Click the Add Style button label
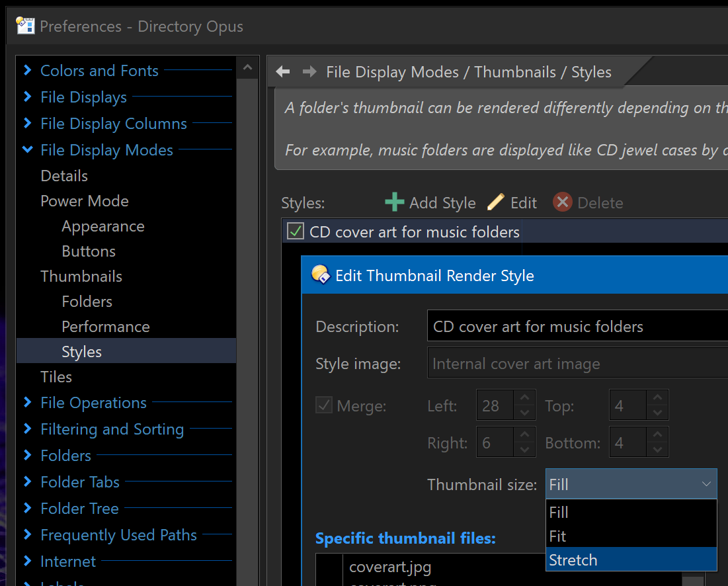The image size is (728, 586). 442,203
